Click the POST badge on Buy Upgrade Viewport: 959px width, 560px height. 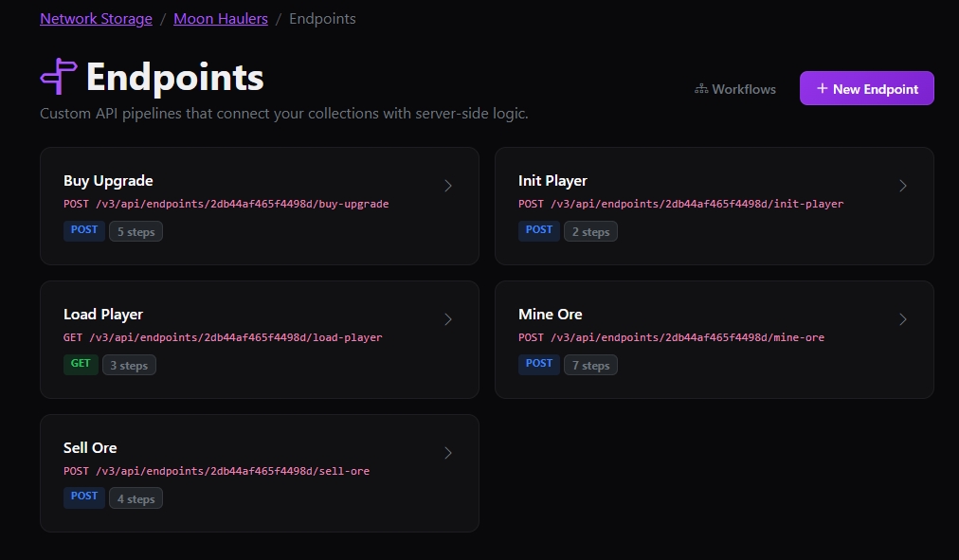pyautogui.click(x=84, y=230)
